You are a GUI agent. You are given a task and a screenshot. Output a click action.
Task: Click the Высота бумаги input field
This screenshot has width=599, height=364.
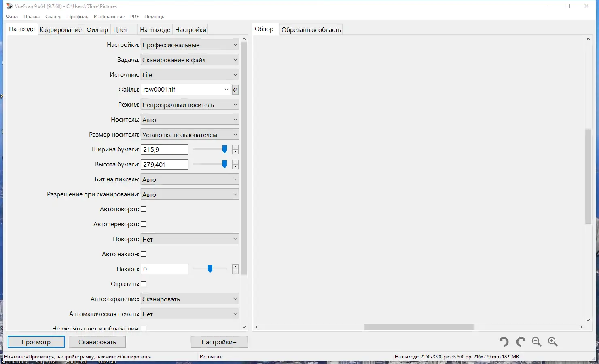coord(164,164)
